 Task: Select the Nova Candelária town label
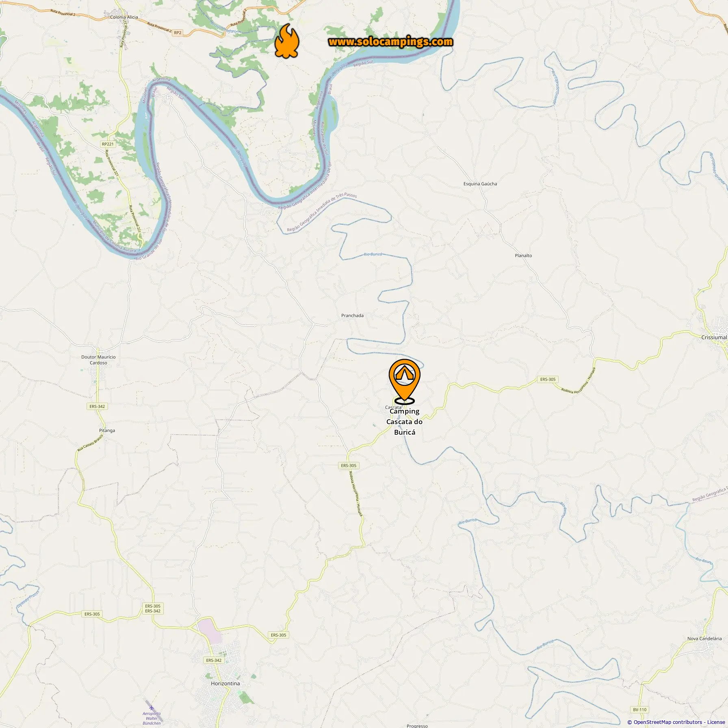[x=704, y=638]
